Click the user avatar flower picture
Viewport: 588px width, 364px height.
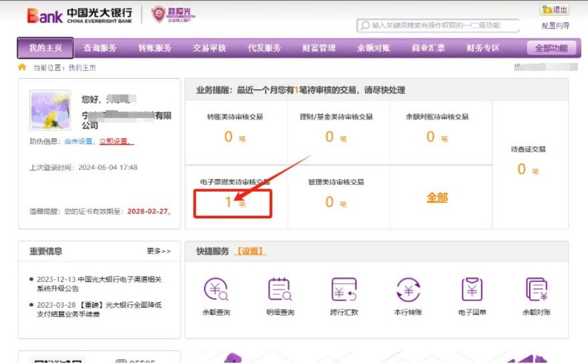[50, 110]
